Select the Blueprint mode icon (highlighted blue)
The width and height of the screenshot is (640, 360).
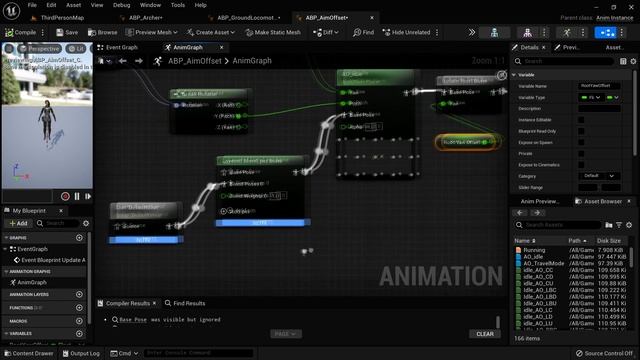[x=606, y=32]
